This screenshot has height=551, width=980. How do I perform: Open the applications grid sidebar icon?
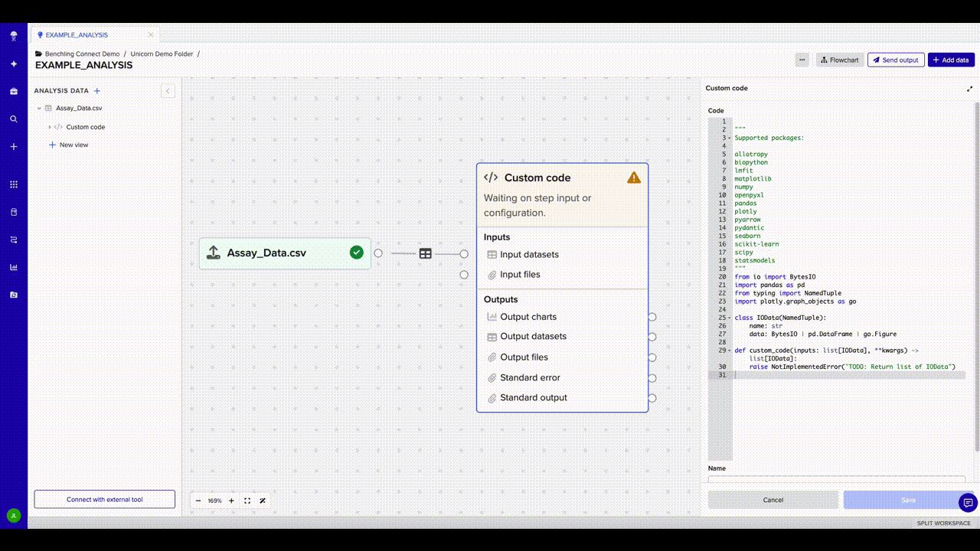(x=14, y=184)
